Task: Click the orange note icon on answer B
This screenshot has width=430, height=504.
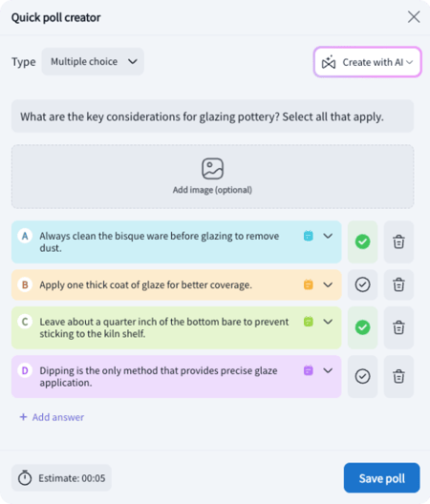Action: point(309,284)
